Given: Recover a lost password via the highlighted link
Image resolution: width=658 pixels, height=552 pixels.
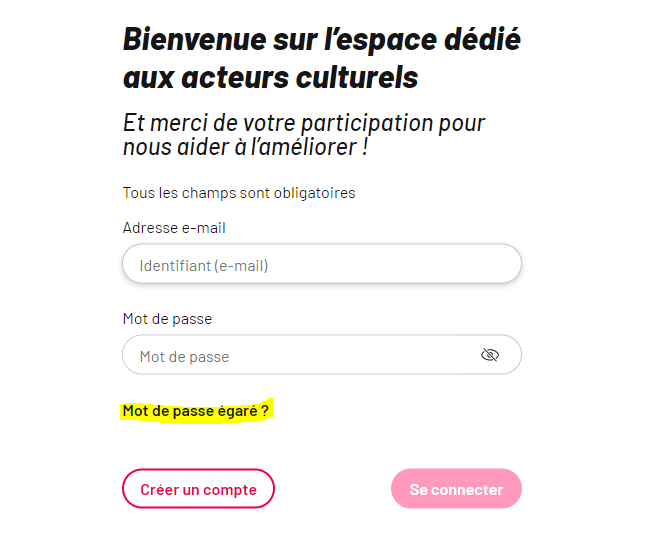Looking at the screenshot, I should [196, 411].
